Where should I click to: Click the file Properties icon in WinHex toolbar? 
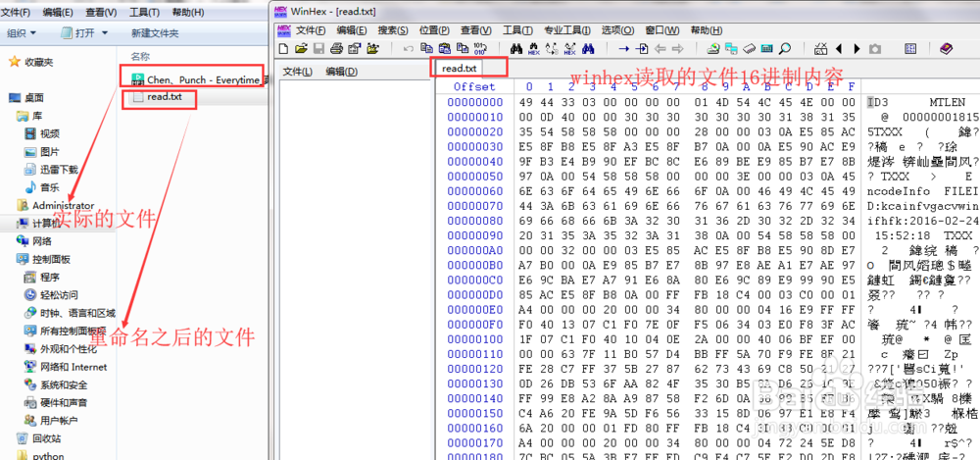(355, 48)
